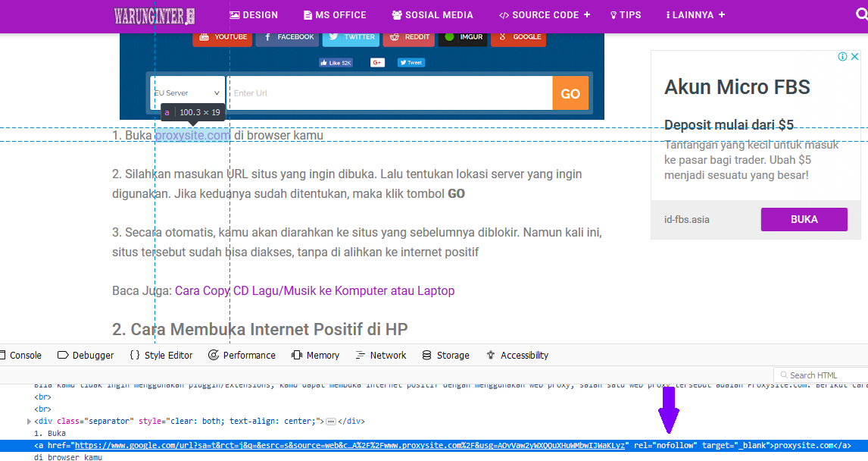Switch to the Performance devtools tab
Viewport: 868px width, 461px height.
click(x=242, y=355)
